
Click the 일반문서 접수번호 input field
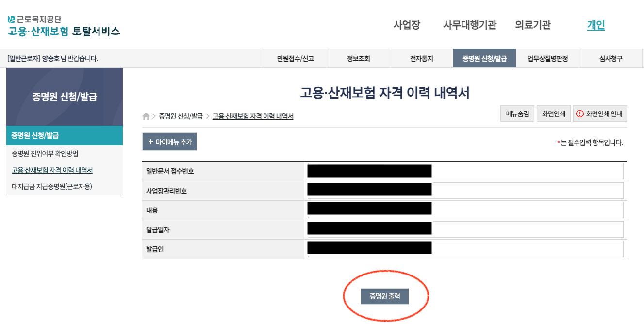point(466,171)
